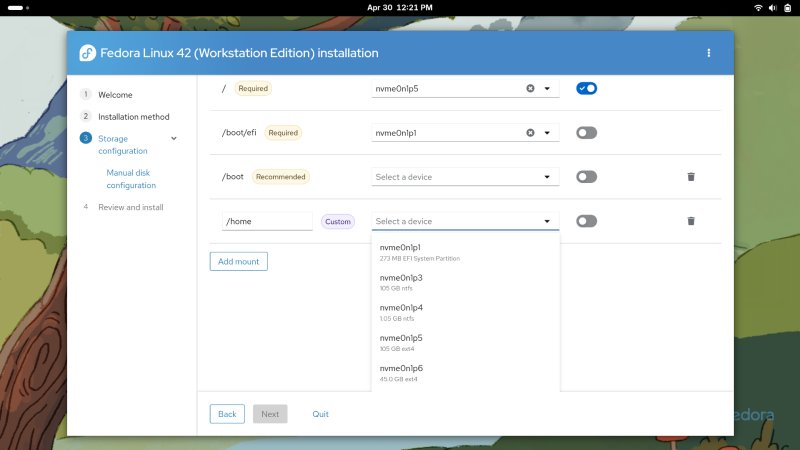The image size is (800, 450).
Task: Enable the reformat toggle for /boot/efi
Action: tap(586, 132)
